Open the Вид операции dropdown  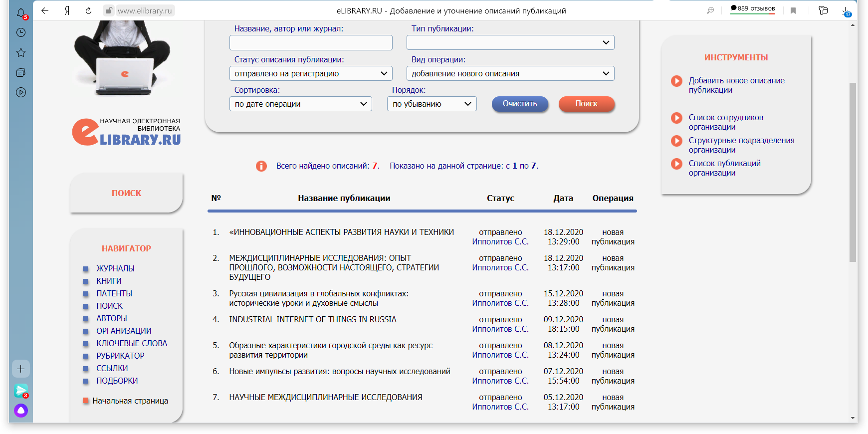tap(510, 74)
